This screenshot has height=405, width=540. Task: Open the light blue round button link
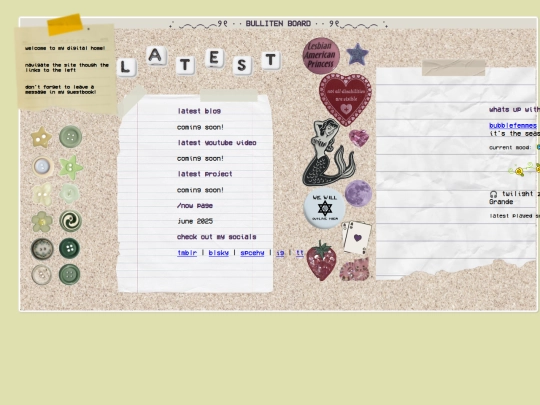42,167
